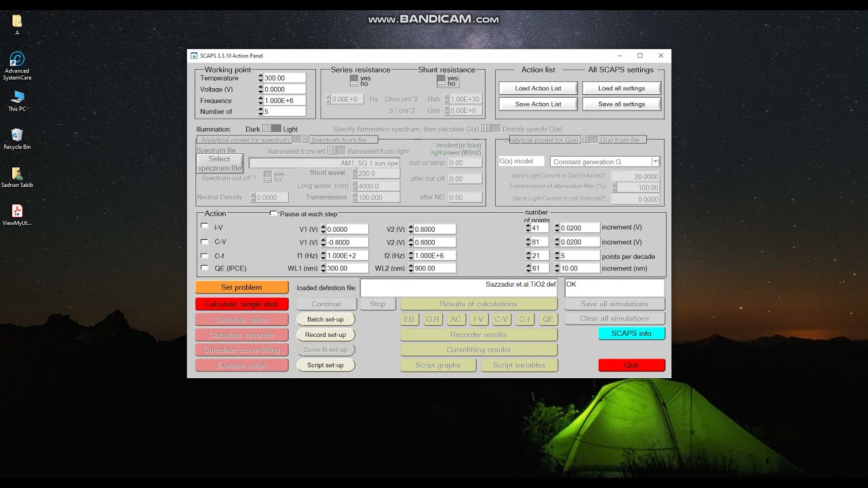Image resolution: width=868 pixels, height=488 pixels.
Task: Click the orange Set problem button
Action: 241,287
